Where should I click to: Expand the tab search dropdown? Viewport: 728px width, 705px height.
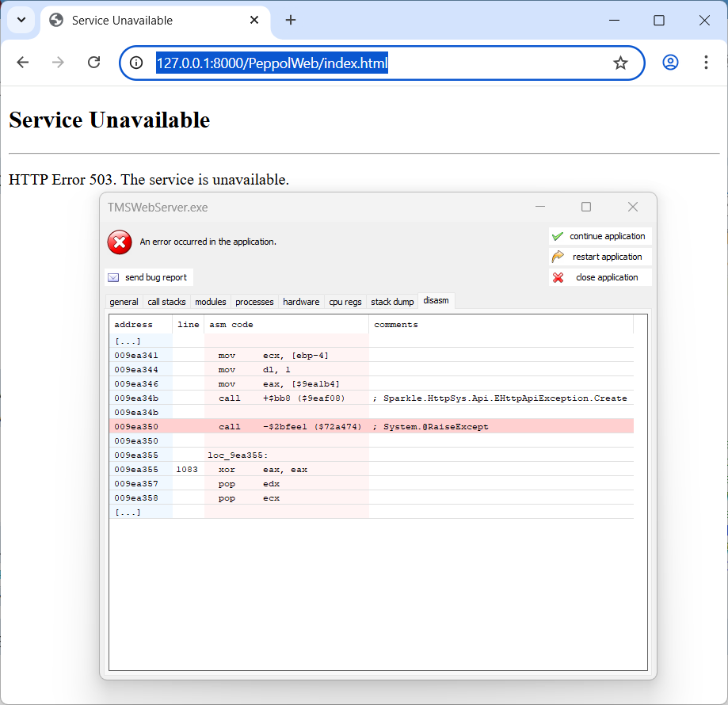click(x=21, y=21)
